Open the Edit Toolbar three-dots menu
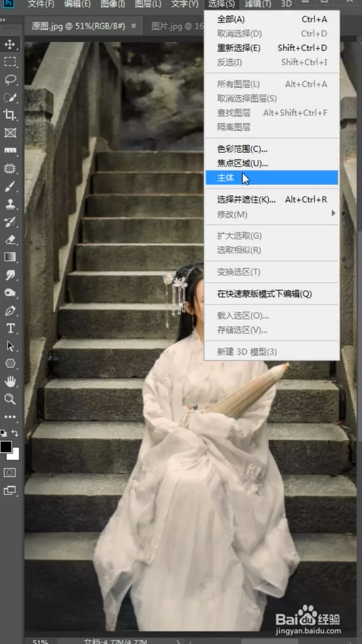Image resolution: width=362 pixels, height=644 pixels. (10, 417)
